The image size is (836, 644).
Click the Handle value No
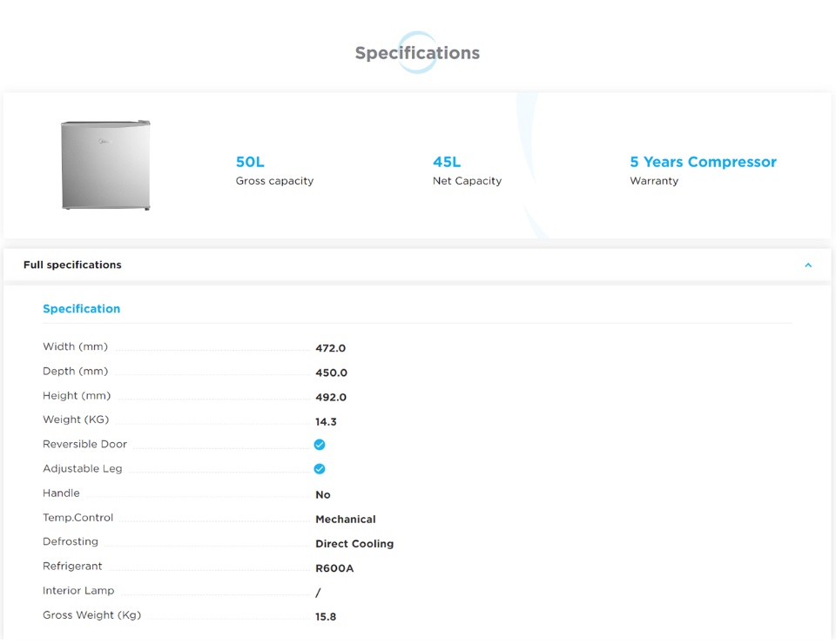pyautogui.click(x=323, y=494)
